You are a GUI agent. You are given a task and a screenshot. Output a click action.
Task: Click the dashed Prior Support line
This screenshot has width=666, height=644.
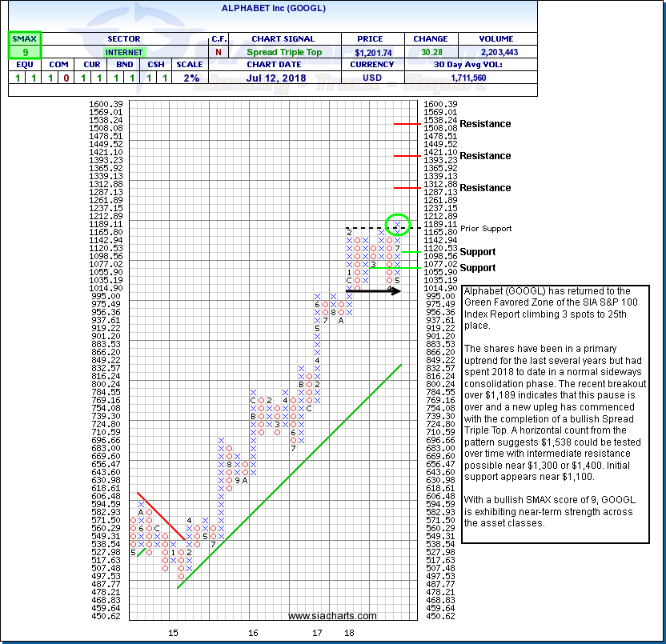point(367,229)
